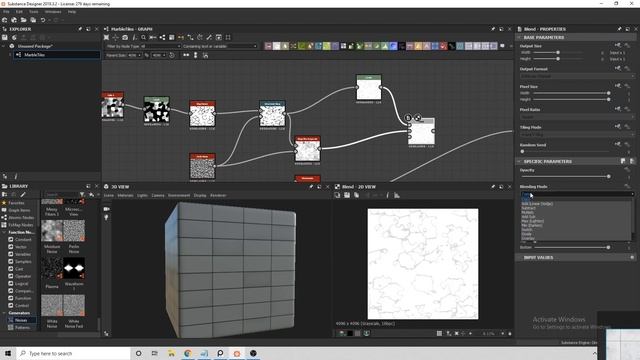
Task: Click the light bulb icon in 3D view sidebar
Action: (107, 218)
